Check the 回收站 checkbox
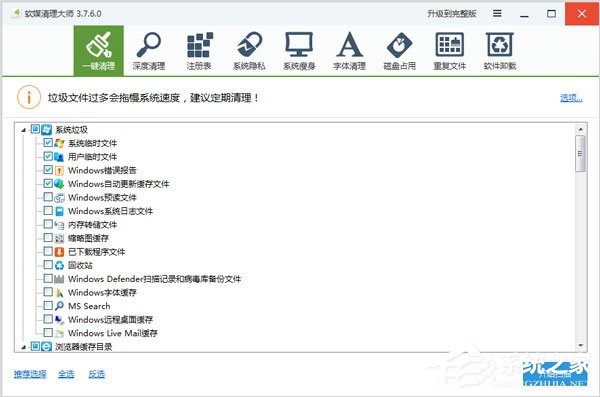Image resolution: width=600 pixels, height=397 pixels. pyautogui.click(x=48, y=265)
